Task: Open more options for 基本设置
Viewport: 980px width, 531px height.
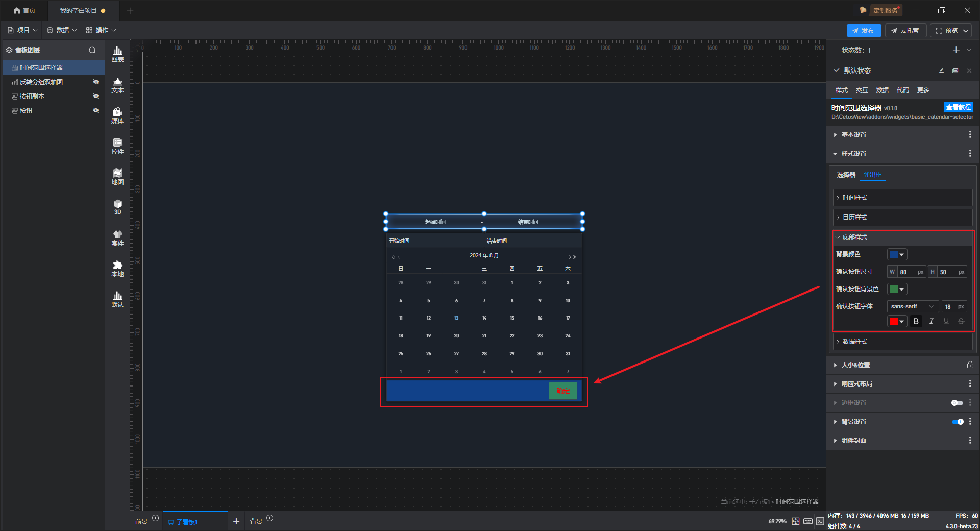Action: [970, 134]
